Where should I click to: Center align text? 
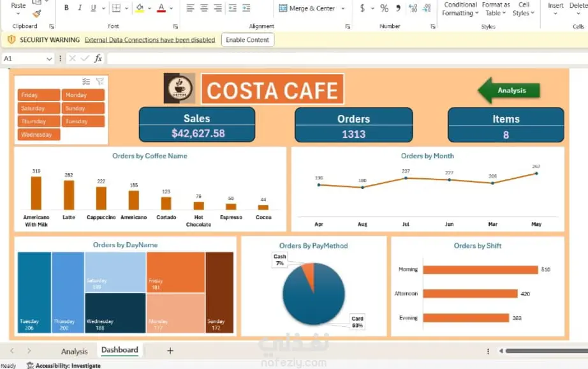[204, 8]
